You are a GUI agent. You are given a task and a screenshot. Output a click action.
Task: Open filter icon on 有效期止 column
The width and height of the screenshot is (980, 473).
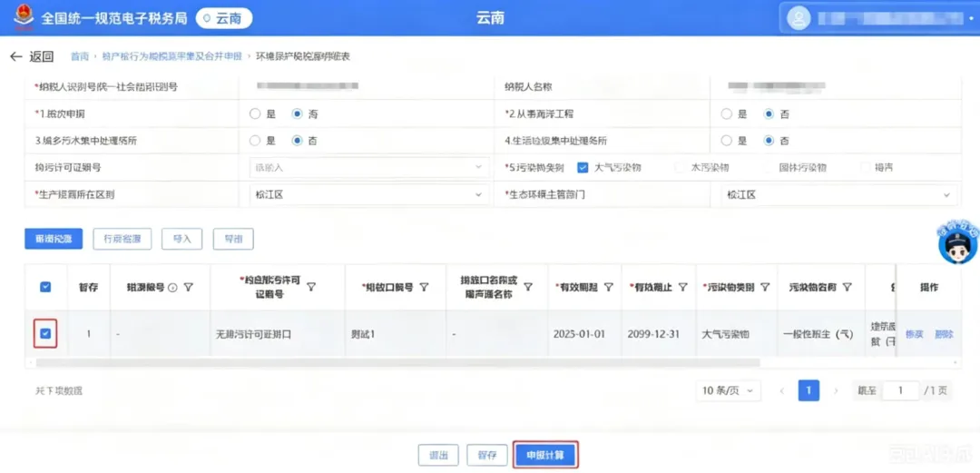pyautogui.click(x=682, y=287)
